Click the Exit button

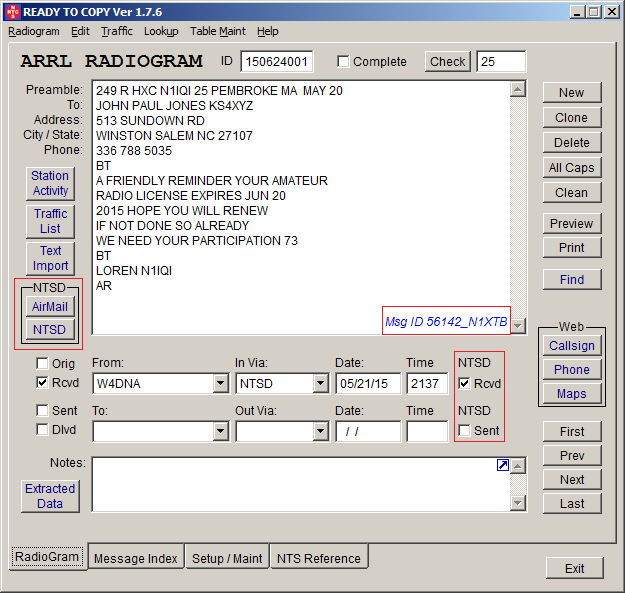coord(574,568)
